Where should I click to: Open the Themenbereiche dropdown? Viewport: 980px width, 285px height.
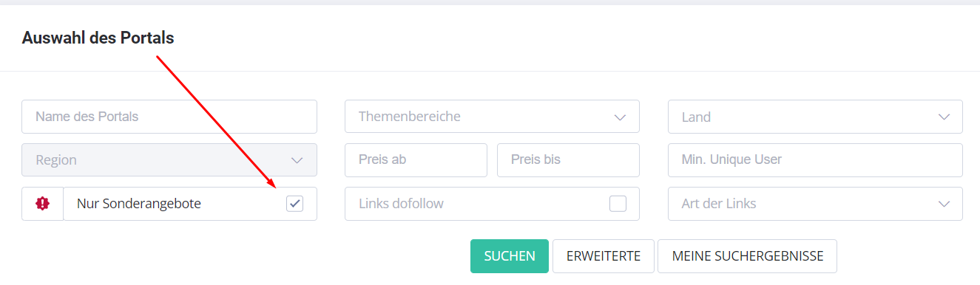[x=492, y=117]
